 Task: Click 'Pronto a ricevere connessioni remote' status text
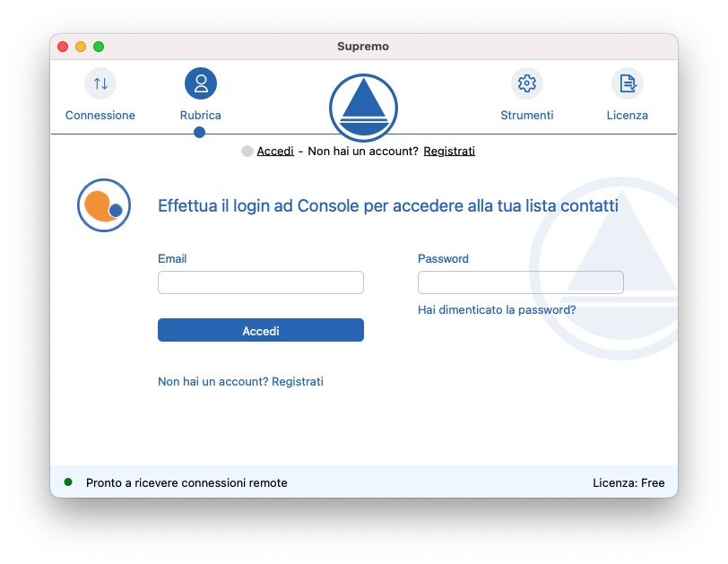186,482
